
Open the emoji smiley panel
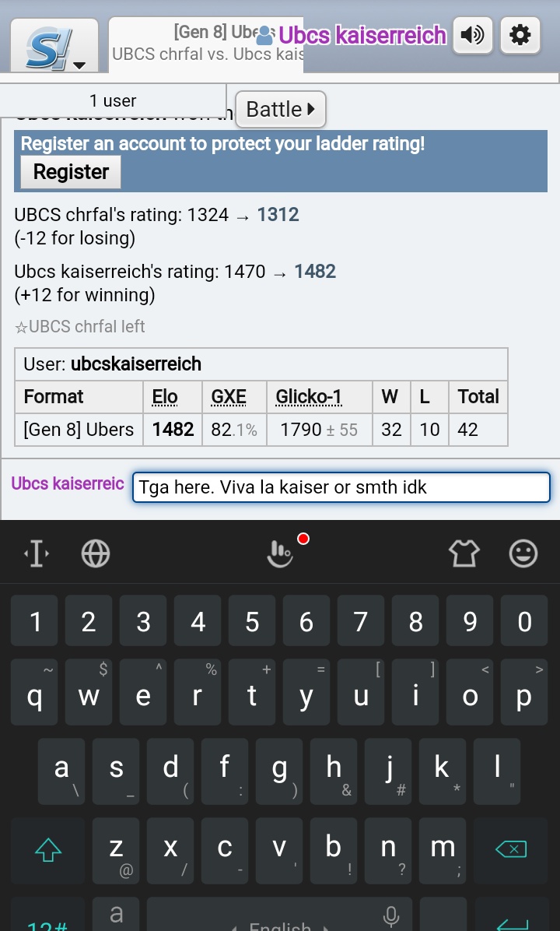pos(523,553)
